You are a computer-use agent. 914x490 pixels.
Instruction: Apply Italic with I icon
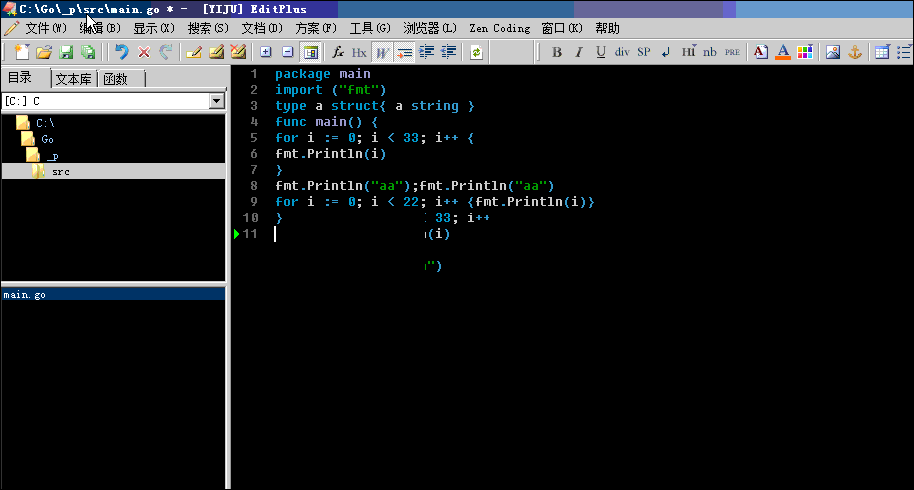pyautogui.click(x=579, y=52)
